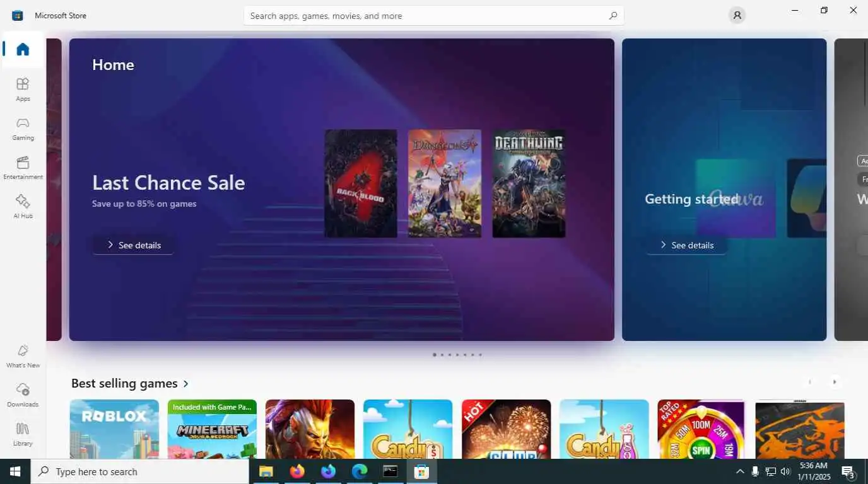
Task: Open the Top Rated spin wheel game tile
Action: click(x=701, y=429)
